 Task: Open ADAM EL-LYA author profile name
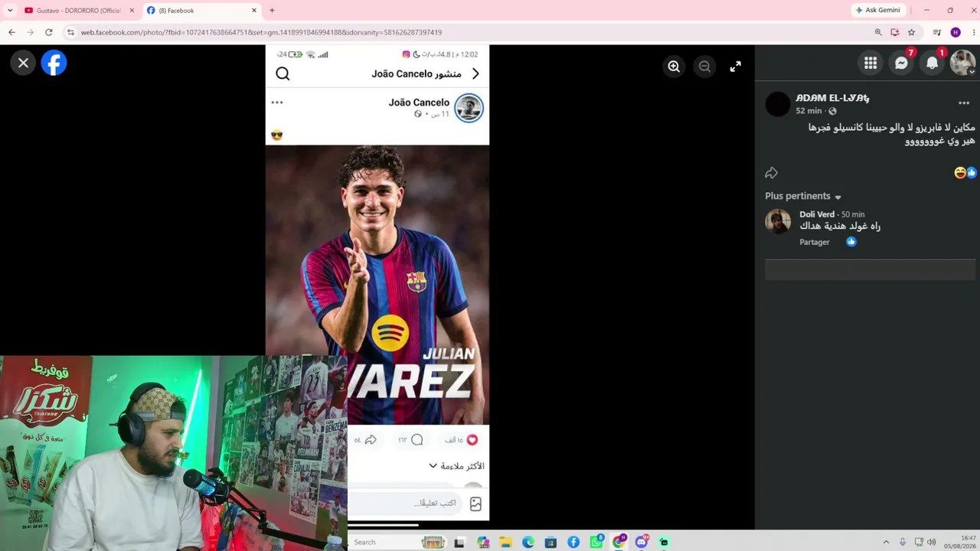[x=832, y=98]
